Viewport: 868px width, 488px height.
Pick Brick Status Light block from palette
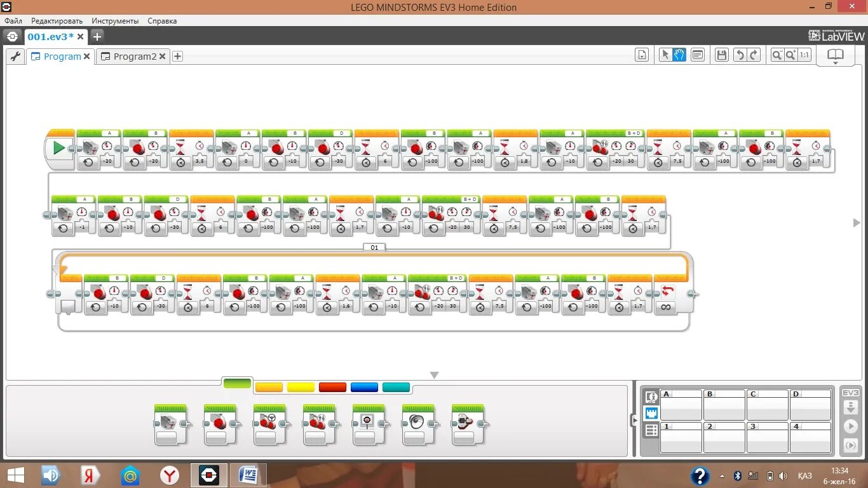tap(468, 424)
